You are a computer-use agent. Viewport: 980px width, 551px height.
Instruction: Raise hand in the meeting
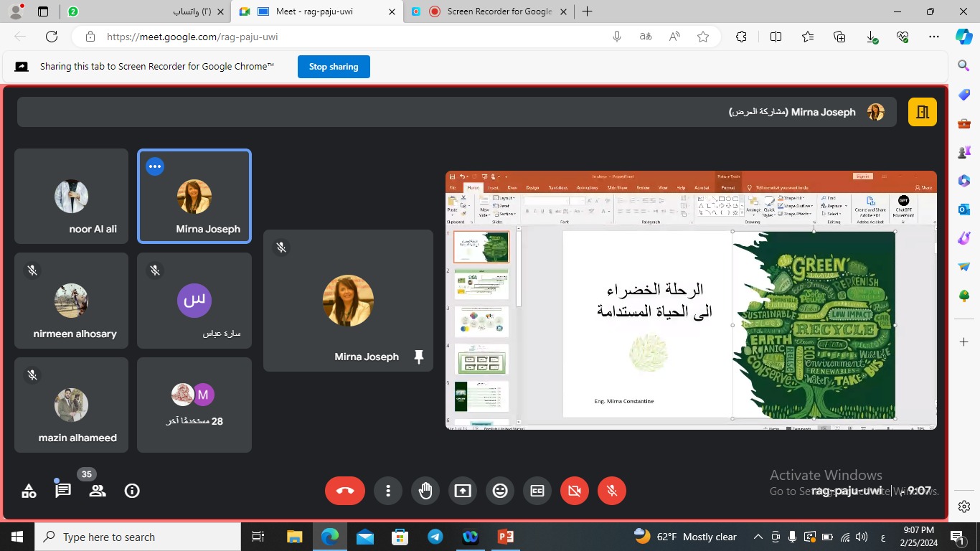(x=425, y=491)
